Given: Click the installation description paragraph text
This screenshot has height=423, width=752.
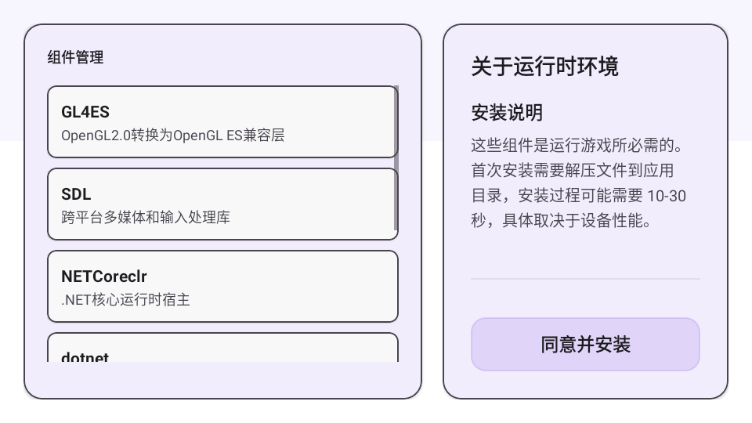Looking at the screenshot, I should click(585, 182).
